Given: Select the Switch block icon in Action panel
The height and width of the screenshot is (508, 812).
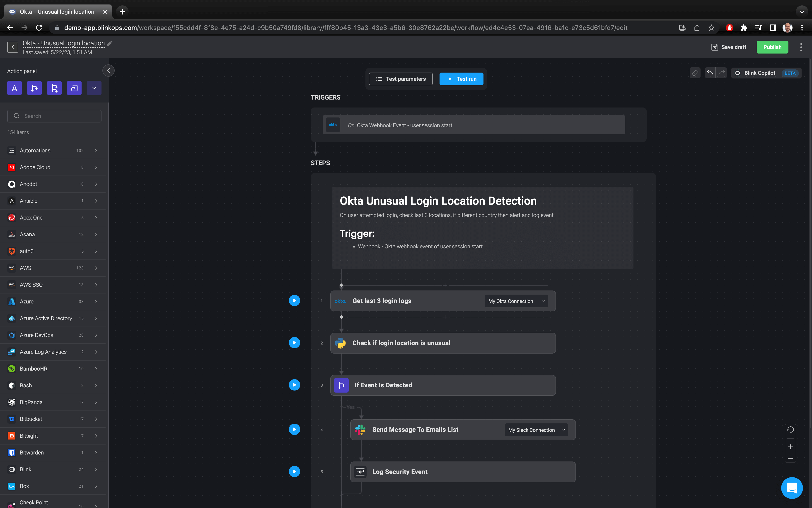Looking at the screenshot, I should pyautogui.click(x=54, y=88).
